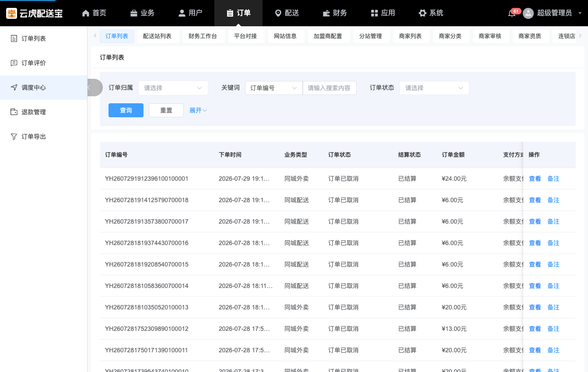Viewport: 588px width, 372px height.
Task: Click the ¥24.00元 amount cell
Action: (454, 179)
